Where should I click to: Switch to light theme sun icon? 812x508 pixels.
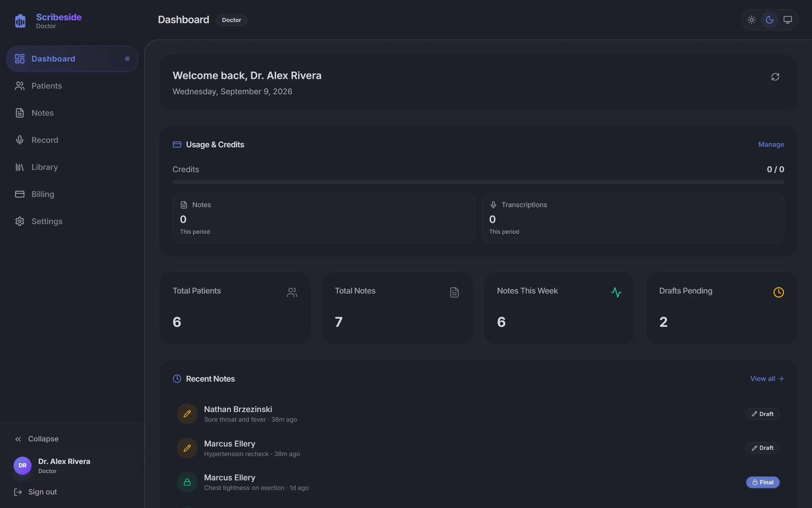point(751,20)
